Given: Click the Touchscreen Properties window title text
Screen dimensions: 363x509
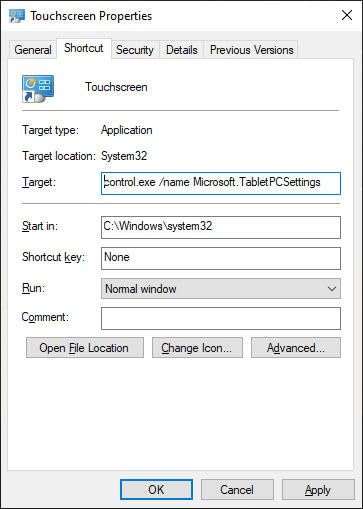Looking at the screenshot, I should click(x=91, y=16).
